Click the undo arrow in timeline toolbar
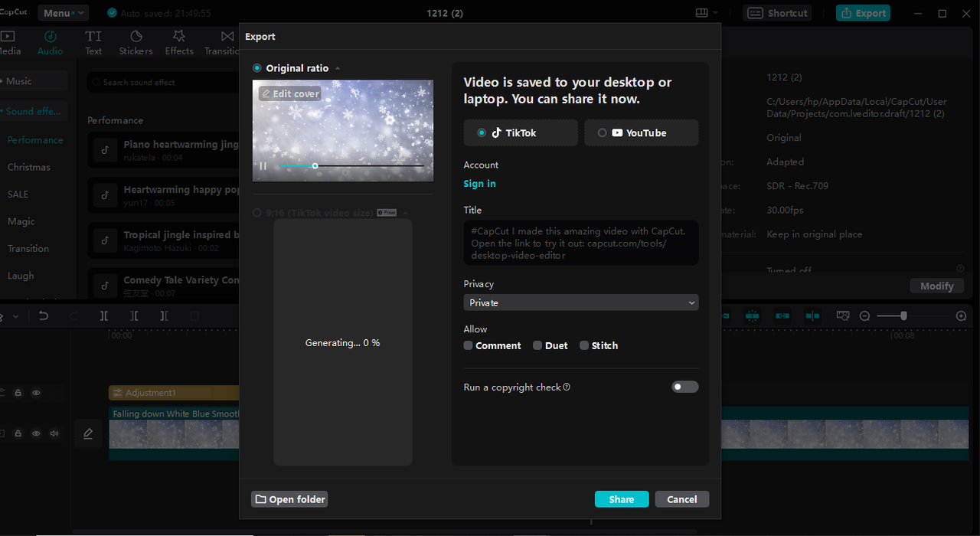 coord(44,315)
